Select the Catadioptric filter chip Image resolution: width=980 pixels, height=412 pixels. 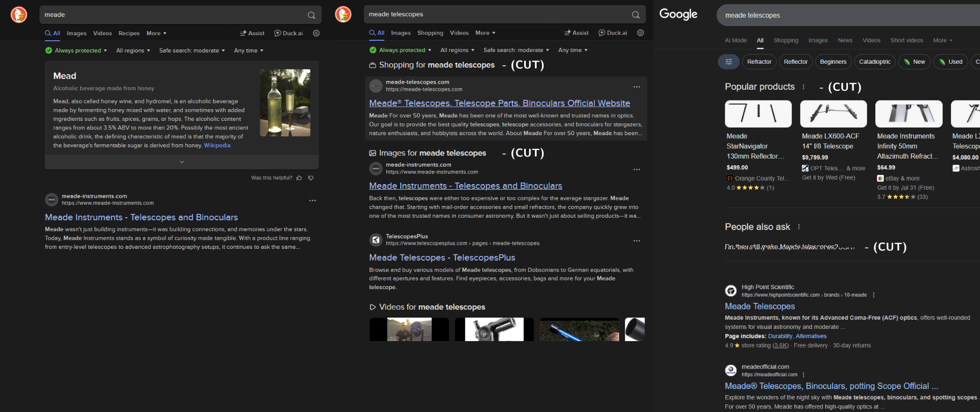(x=874, y=62)
